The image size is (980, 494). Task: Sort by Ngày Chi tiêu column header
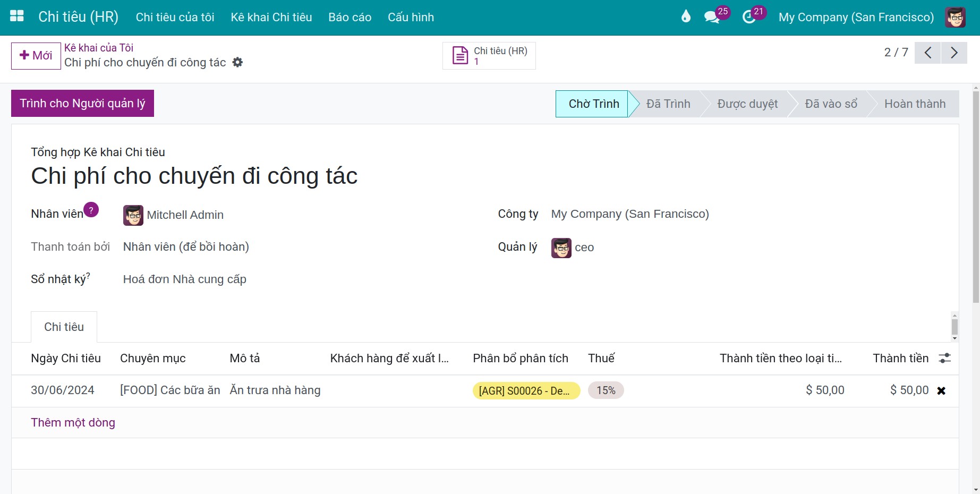[x=66, y=359]
